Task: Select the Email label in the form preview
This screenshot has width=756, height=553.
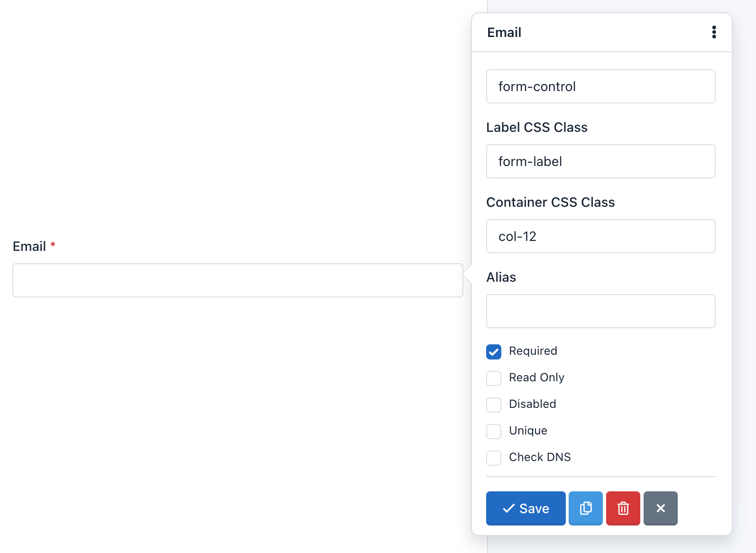Action: pos(29,246)
